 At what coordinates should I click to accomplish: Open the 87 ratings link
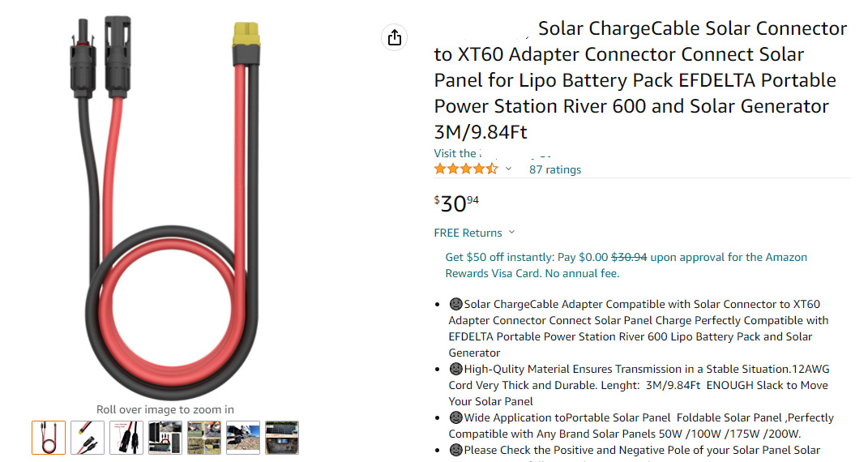coord(555,169)
